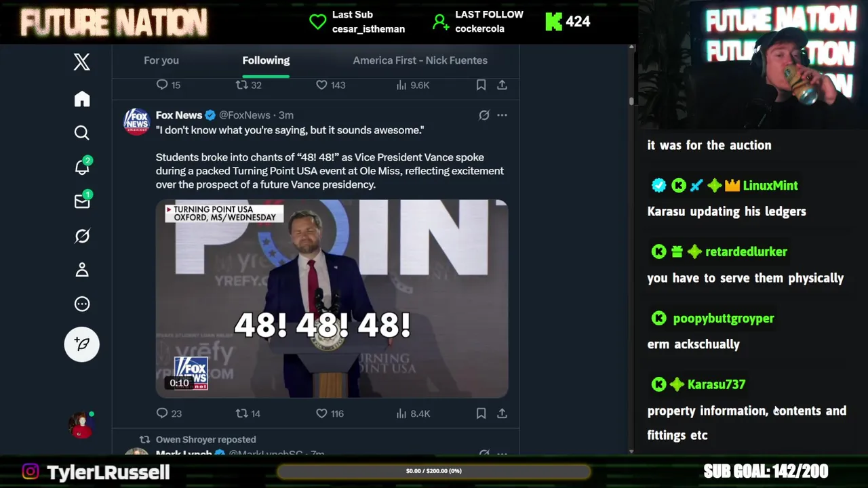868x488 pixels.
Task: Bookmark the Fox News post
Action: (481, 413)
